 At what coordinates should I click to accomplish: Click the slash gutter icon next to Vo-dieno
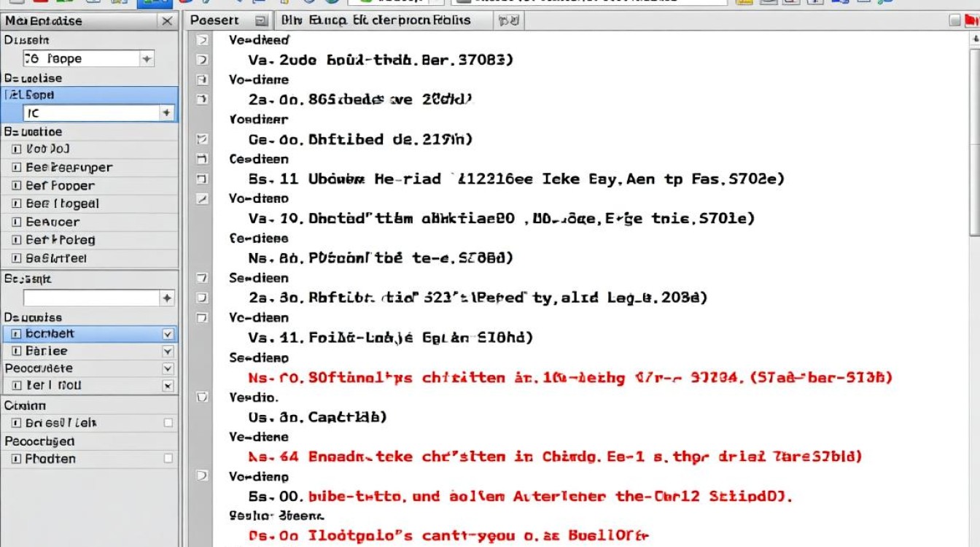[202, 198]
